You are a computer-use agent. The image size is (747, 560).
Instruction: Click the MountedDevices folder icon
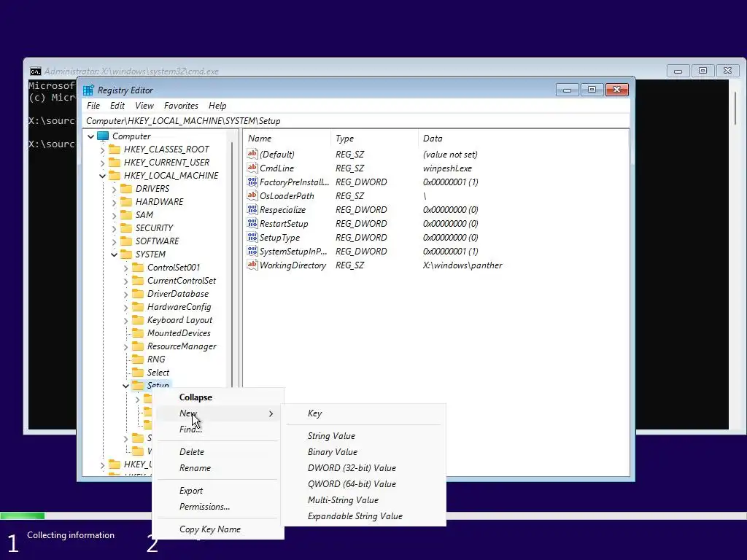click(138, 332)
